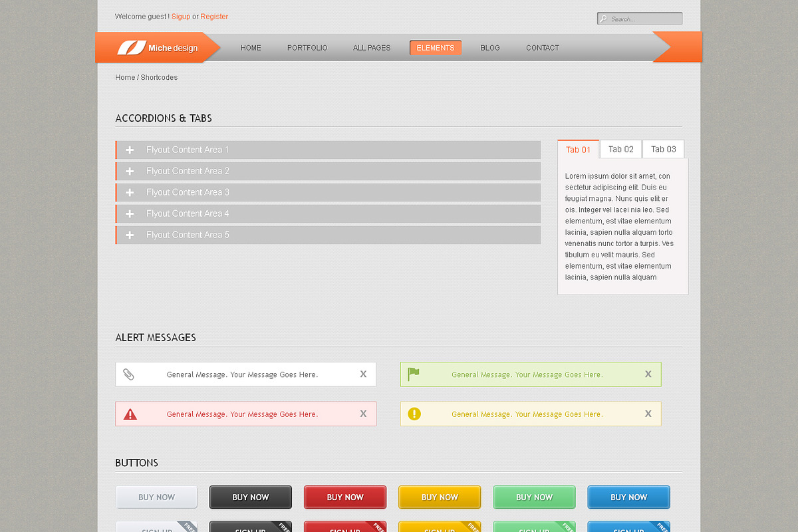Image resolution: width=798 pixels, height=532 pixels.
Task: Focus the search input field
Action: (x=640, y=19)
